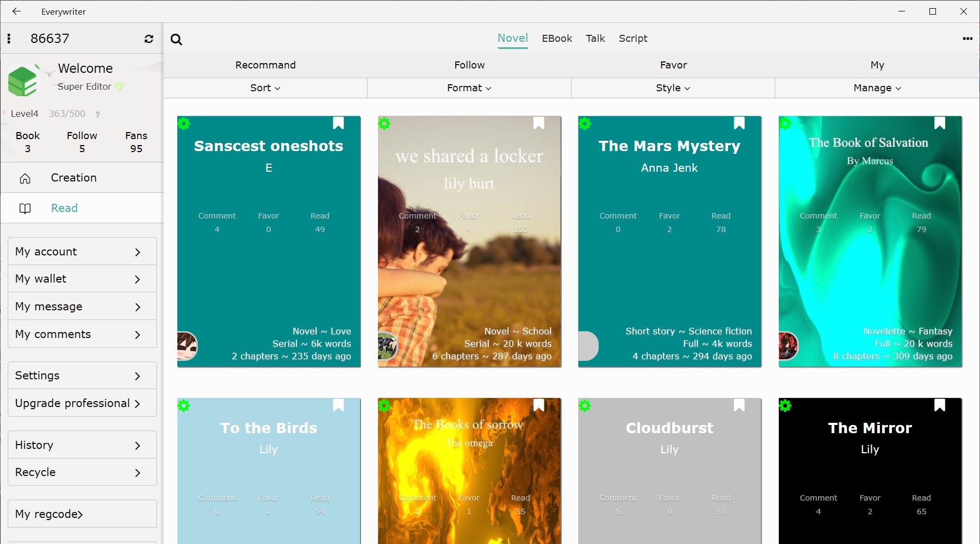
Task: Toggle bookmark on The Book of Salvation
Action: pos(940,123)
